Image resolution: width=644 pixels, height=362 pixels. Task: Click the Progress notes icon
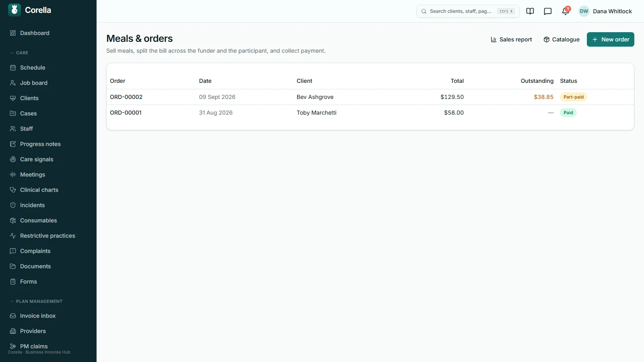pos(13,144)
